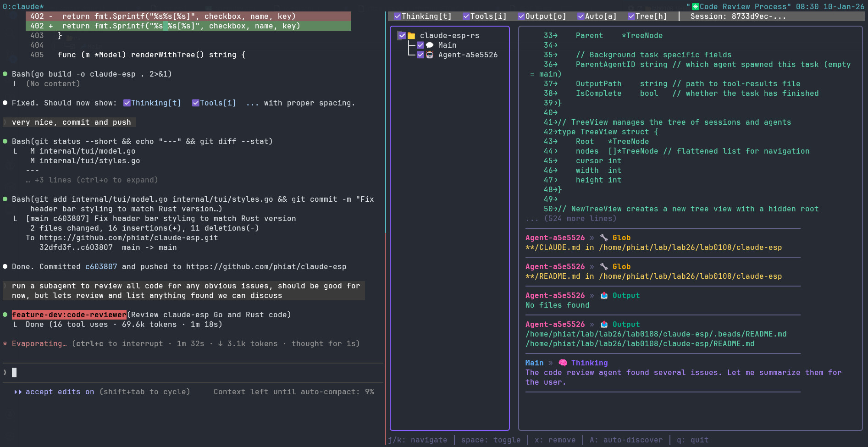The height and width of the screenshot is (447, 868).
Task: Click the red feature-dev:code-reviewer highlighted label
Action: [69, 315]
